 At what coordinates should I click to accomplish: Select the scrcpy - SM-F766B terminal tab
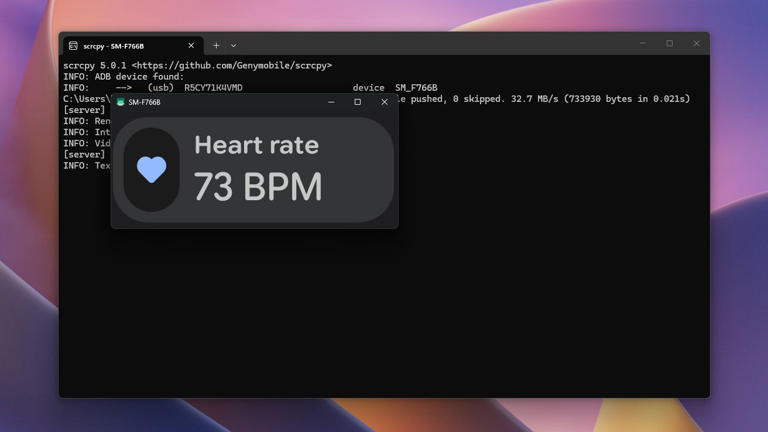(133, 46)
